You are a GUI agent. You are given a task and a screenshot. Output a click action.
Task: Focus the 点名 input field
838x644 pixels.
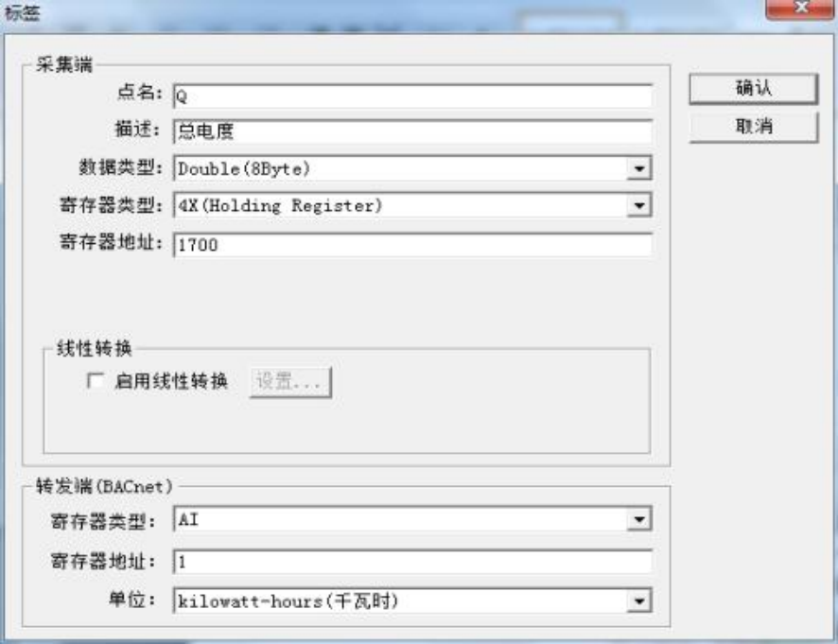tap(412, 96)
